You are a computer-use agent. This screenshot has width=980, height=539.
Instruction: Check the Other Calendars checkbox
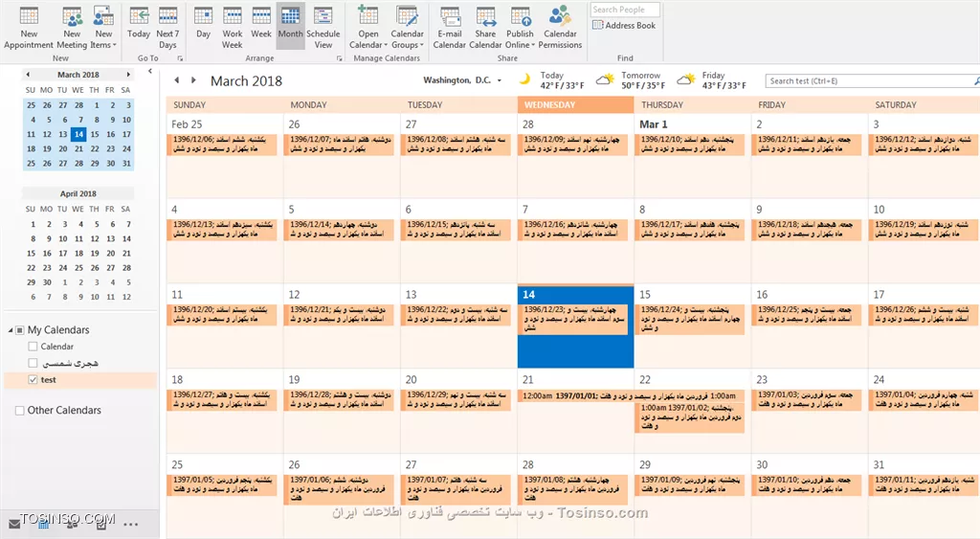point(20,410)
